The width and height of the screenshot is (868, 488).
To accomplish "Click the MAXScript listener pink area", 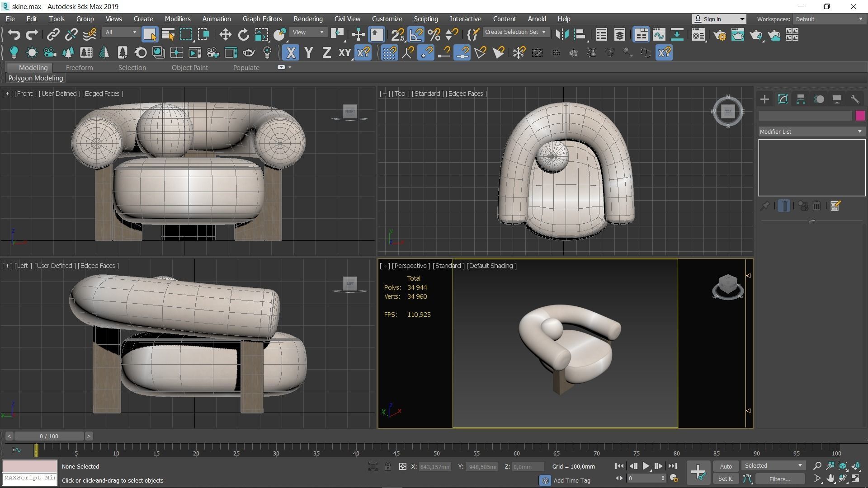I will pos(30,466).
